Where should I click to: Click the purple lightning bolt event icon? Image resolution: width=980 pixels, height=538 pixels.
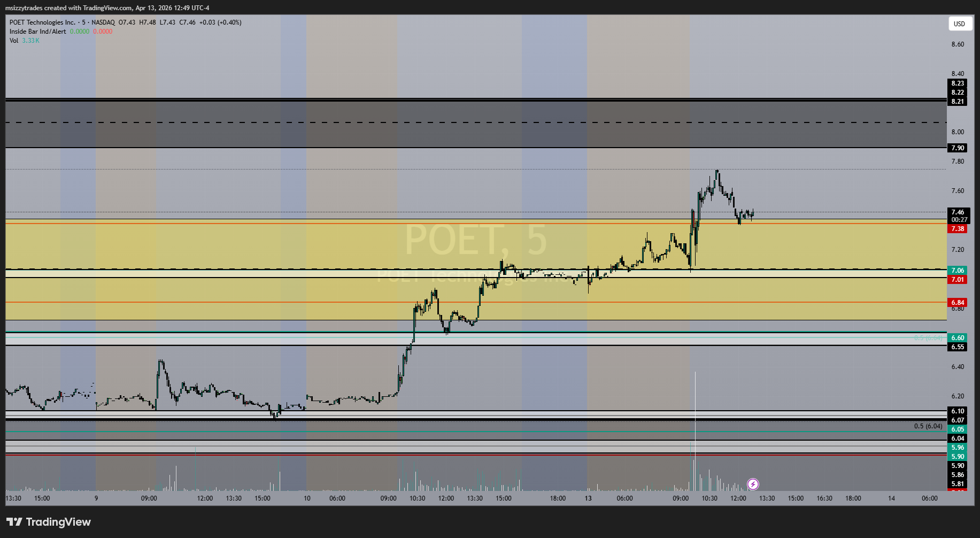click(753, 485)
